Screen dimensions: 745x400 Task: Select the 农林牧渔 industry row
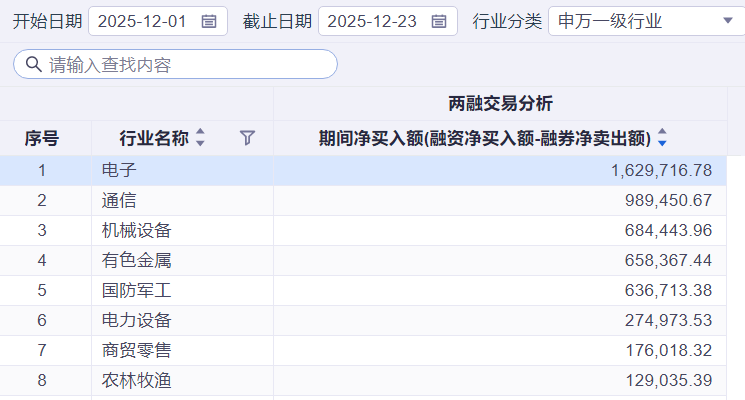pos(363,380)
